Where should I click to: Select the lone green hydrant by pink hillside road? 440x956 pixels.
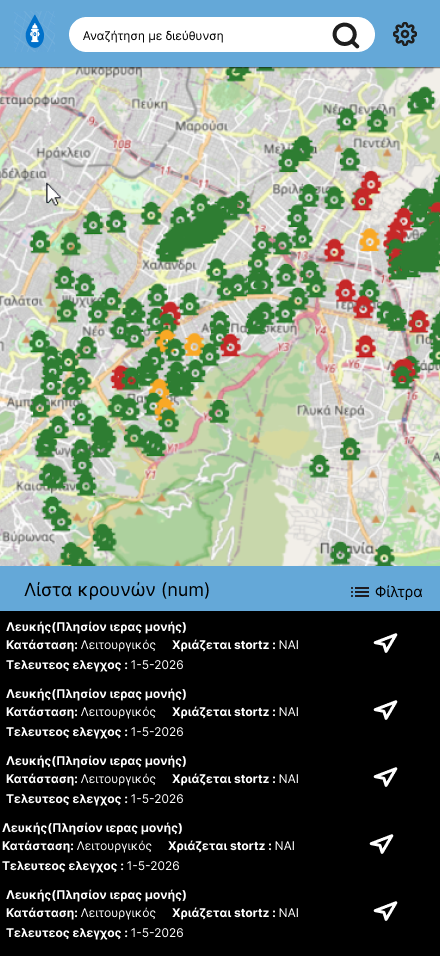(x=219, y=412)
